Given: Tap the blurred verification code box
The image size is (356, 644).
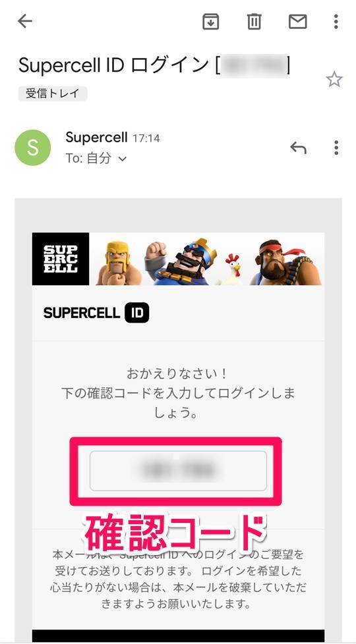Looking at the screenshot, I should click(178, 471).
